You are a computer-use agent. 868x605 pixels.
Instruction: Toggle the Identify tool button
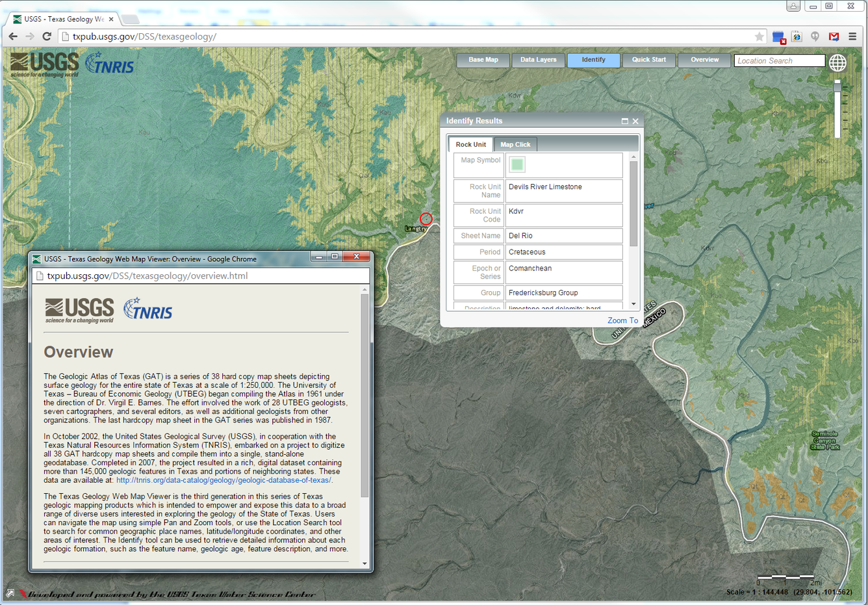click(x=593, y=60)
